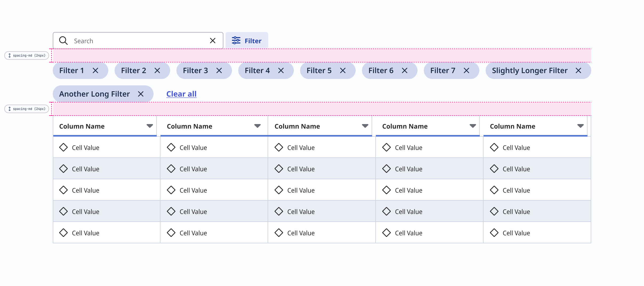Screen dimensions: 644x286
Task: Remove the Filter 7 chip
Action: [x=466, y=70]
